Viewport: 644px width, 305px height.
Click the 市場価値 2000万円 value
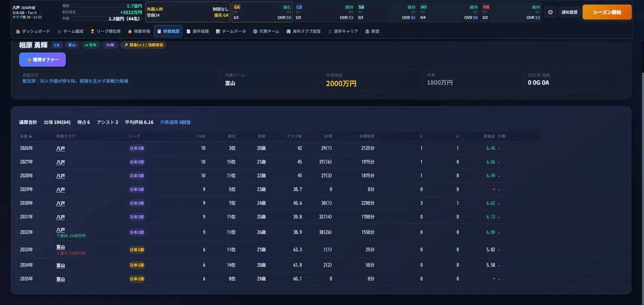coord(341,84)
